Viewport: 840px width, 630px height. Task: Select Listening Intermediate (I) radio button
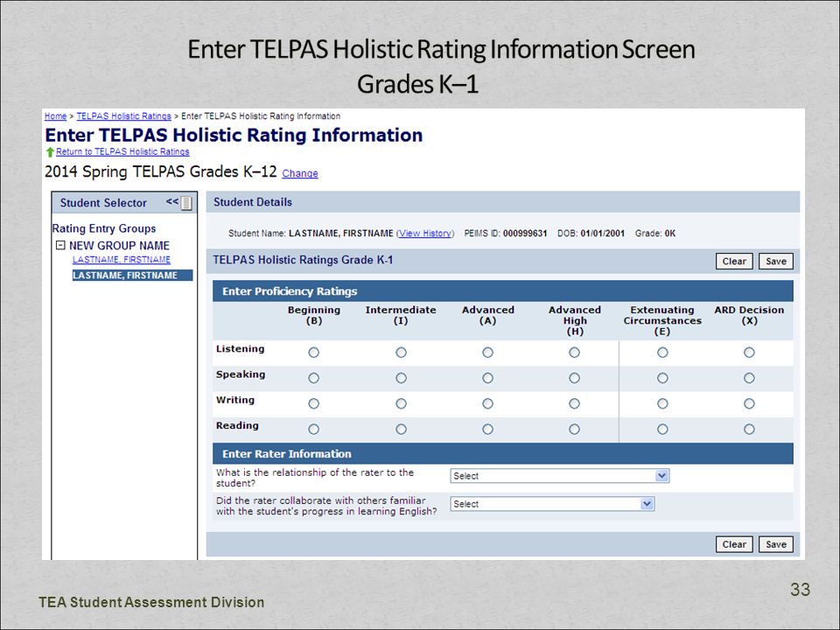coord(401,353)
